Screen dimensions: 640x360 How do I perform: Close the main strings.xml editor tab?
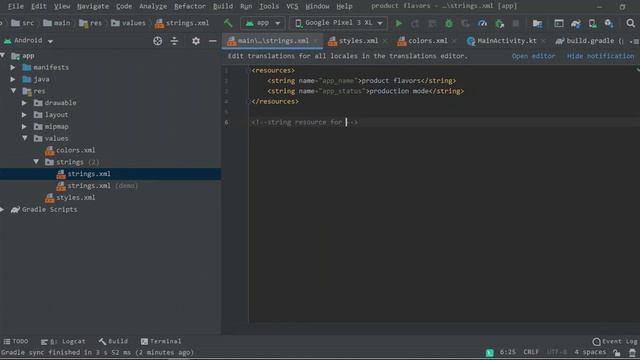coord(316,41)
